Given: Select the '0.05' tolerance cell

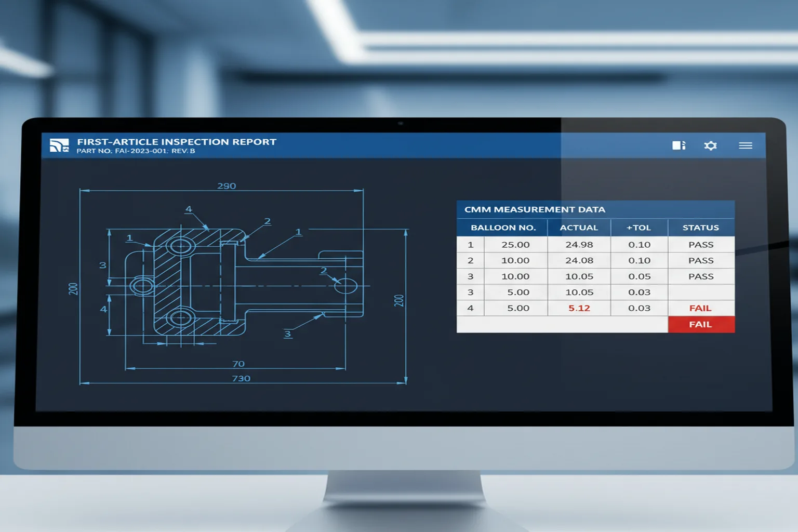Looking at the screenshot, I should tap(639, 276).
